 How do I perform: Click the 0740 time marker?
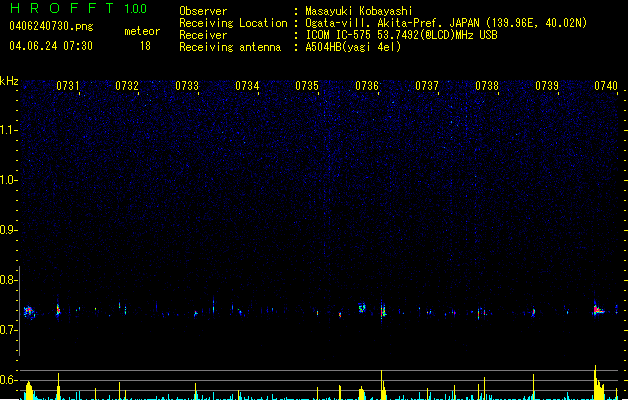(x=606, y=86)
